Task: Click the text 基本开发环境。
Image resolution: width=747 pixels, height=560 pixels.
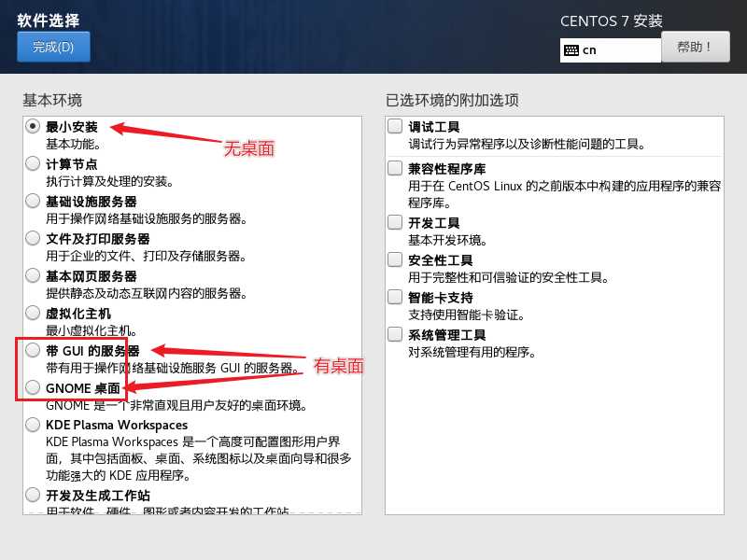Action: pos(448,240)
